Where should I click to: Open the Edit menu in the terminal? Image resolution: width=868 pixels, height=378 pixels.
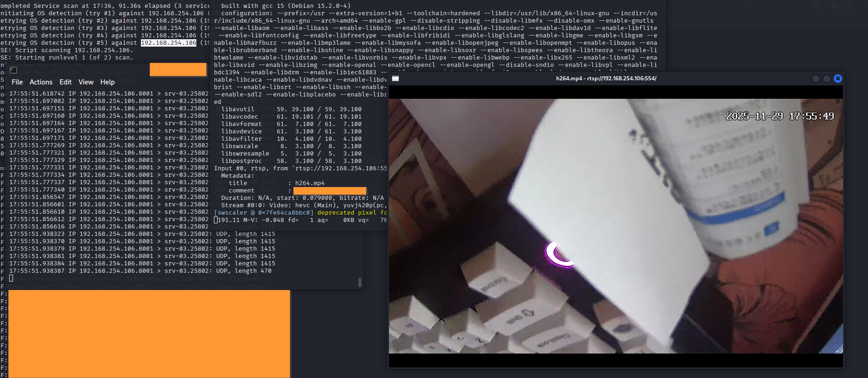coord(66,82)
